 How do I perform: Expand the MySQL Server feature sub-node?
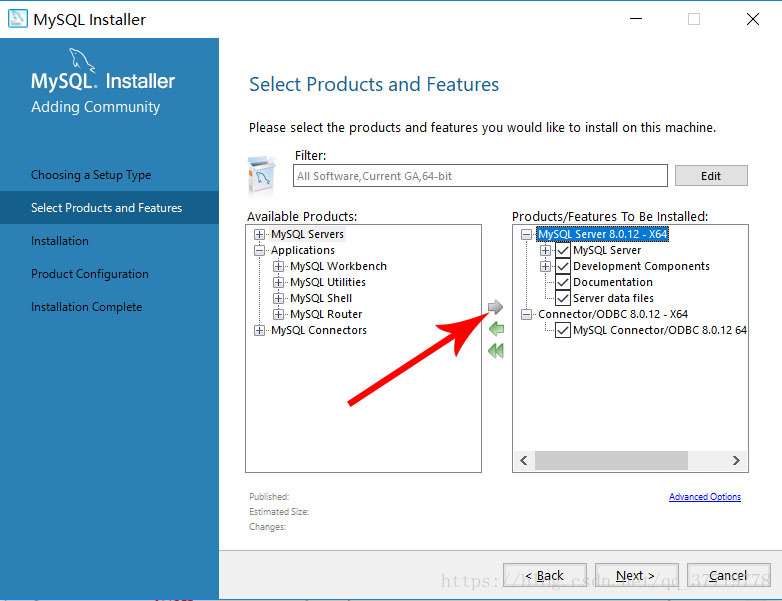(x=545, y=250)
